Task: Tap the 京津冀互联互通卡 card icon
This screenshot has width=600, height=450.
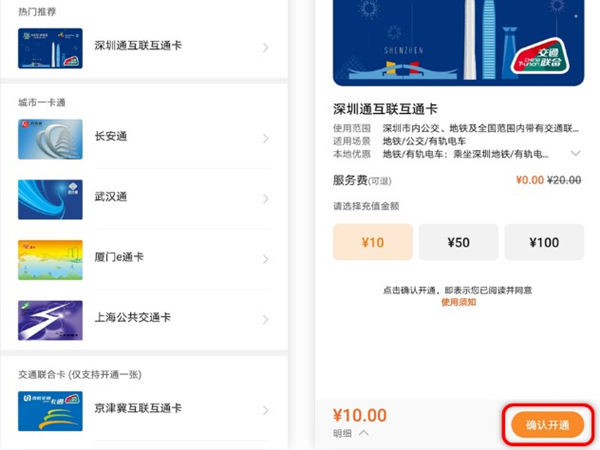Action: (50, 410)
